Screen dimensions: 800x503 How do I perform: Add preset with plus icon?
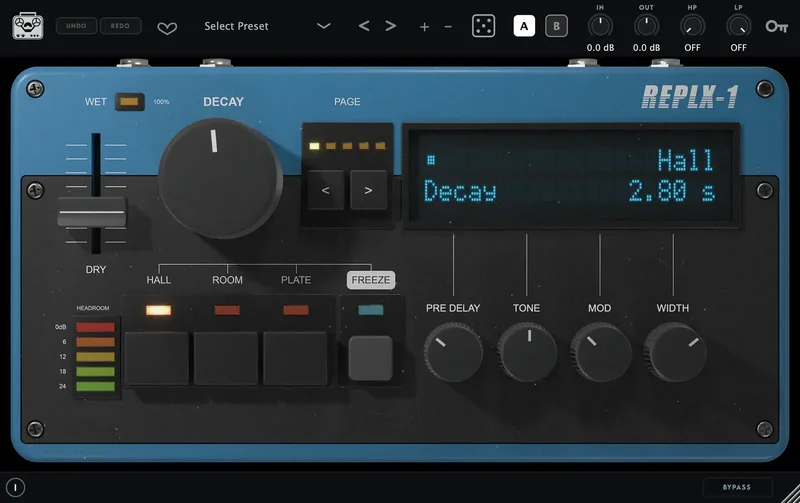pos(424,27)
